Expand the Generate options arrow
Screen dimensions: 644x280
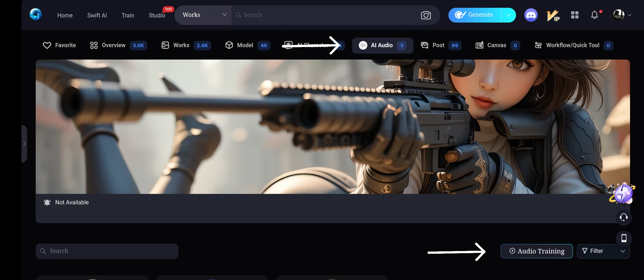pyautogui.click(x=508, y=15)
